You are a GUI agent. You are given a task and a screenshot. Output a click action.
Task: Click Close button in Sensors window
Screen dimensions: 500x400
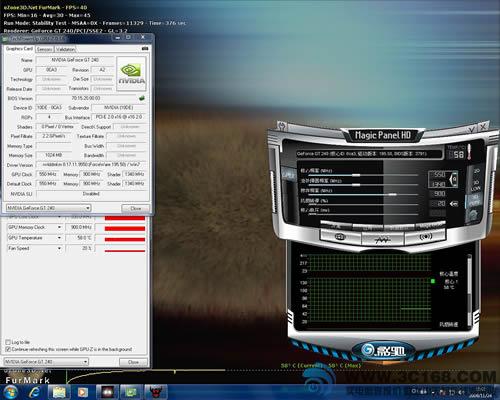(133, 362)
